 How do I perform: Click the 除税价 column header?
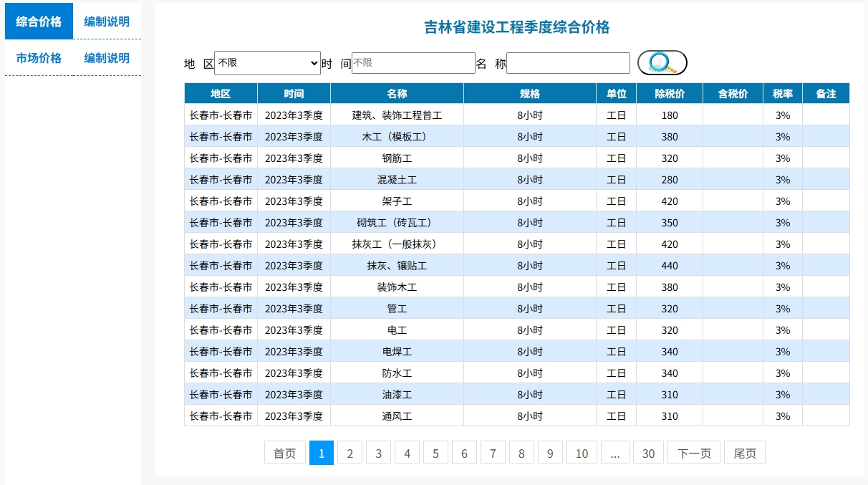pos(670,94)
